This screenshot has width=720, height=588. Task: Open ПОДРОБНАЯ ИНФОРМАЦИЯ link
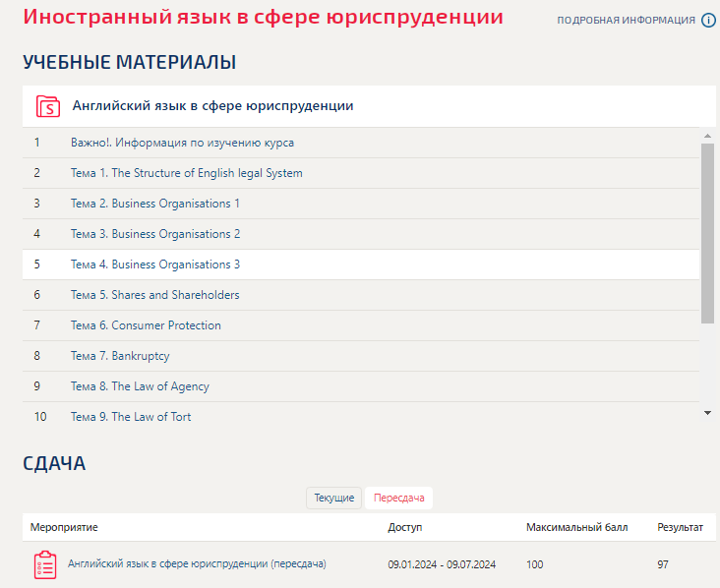[626, 21]
